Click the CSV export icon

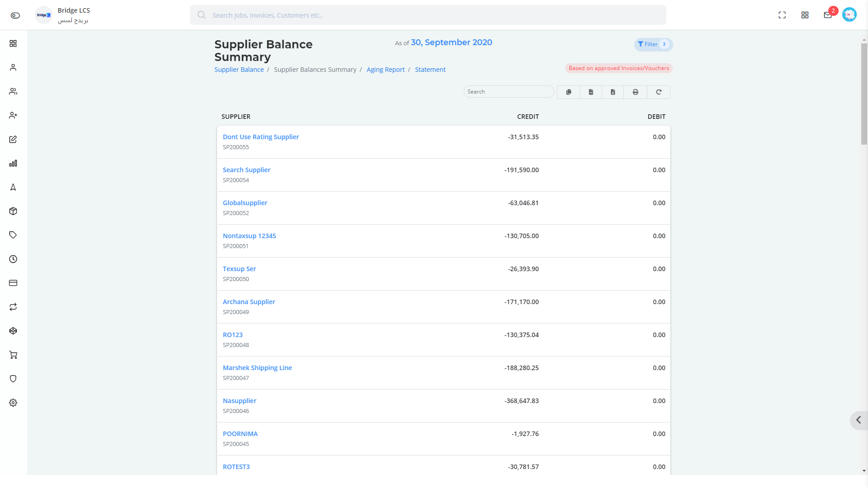click(x=591, y=91)
